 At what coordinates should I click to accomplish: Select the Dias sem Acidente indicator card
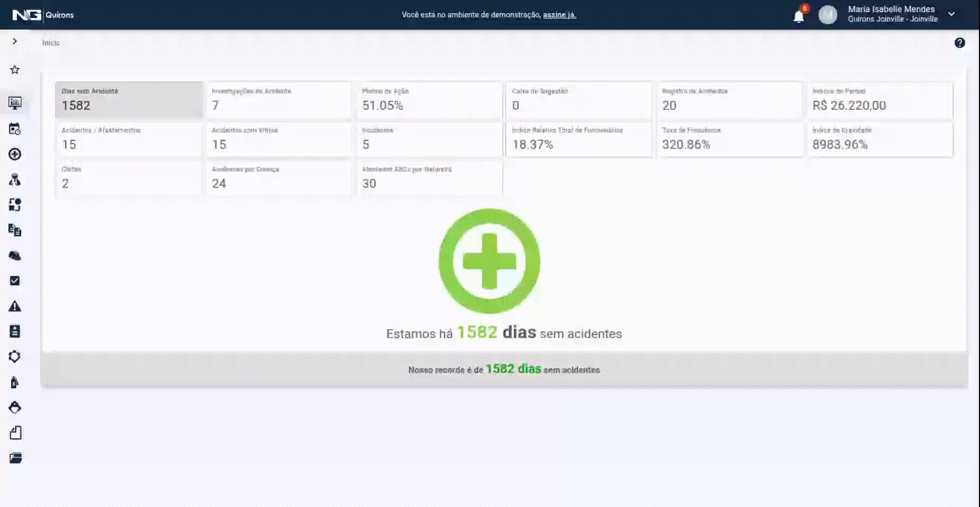(128, 100)
